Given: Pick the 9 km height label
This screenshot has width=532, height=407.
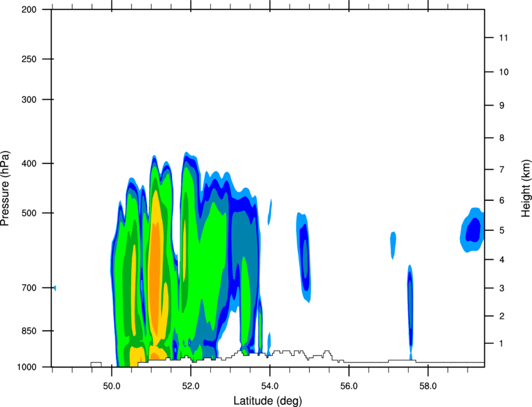Looking at the screenshot, I should [502, 105].
